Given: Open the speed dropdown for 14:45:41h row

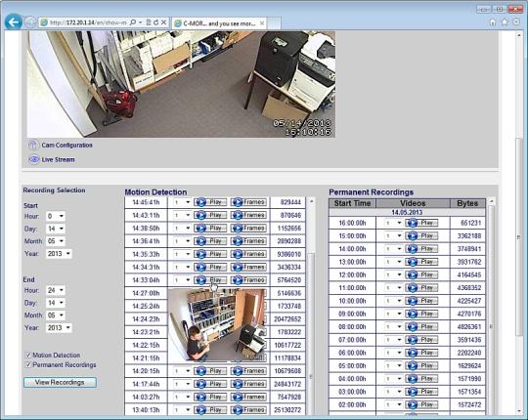Looking at the screenshot, I should (x=182, y=202).
